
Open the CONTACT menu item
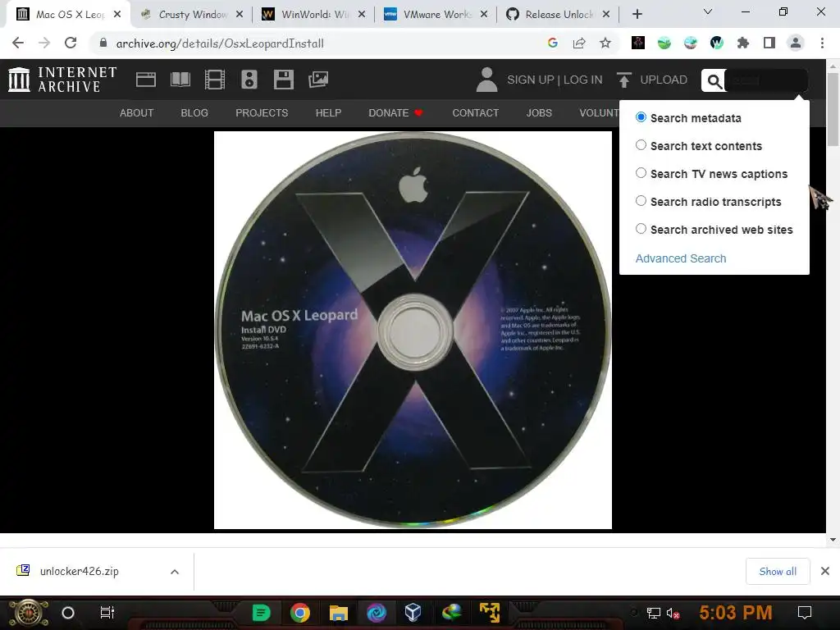point(476,113)
